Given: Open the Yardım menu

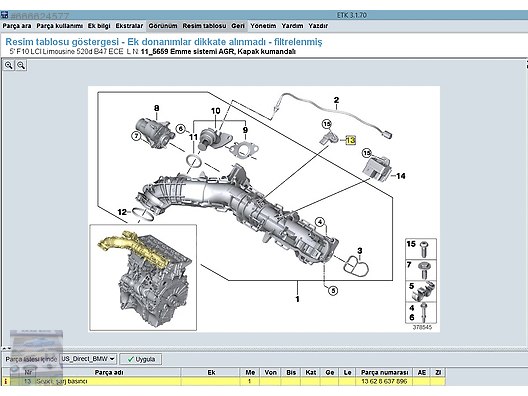Looking at the screenshot, I should (x=292, y=26).
